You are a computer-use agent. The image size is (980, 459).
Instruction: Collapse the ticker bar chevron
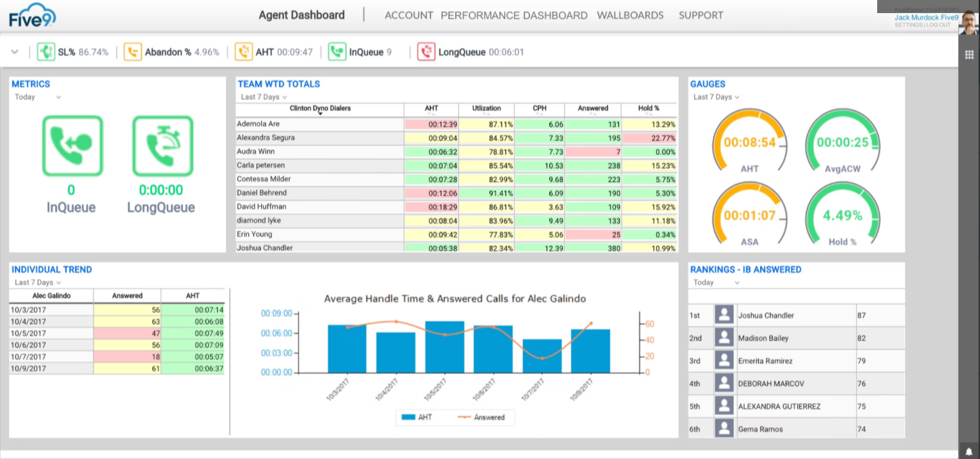(x=14, y=52)
